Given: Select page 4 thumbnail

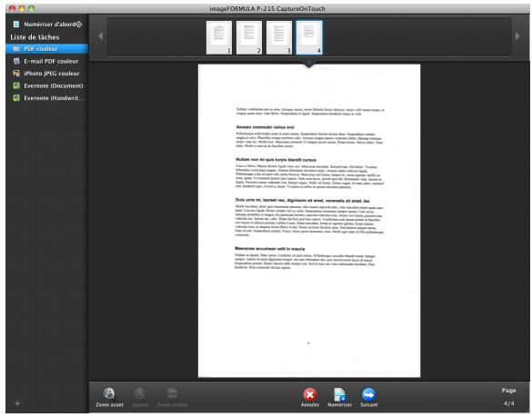Looking at the screenshot, I should pyautogui.click(x=309, y=37).
